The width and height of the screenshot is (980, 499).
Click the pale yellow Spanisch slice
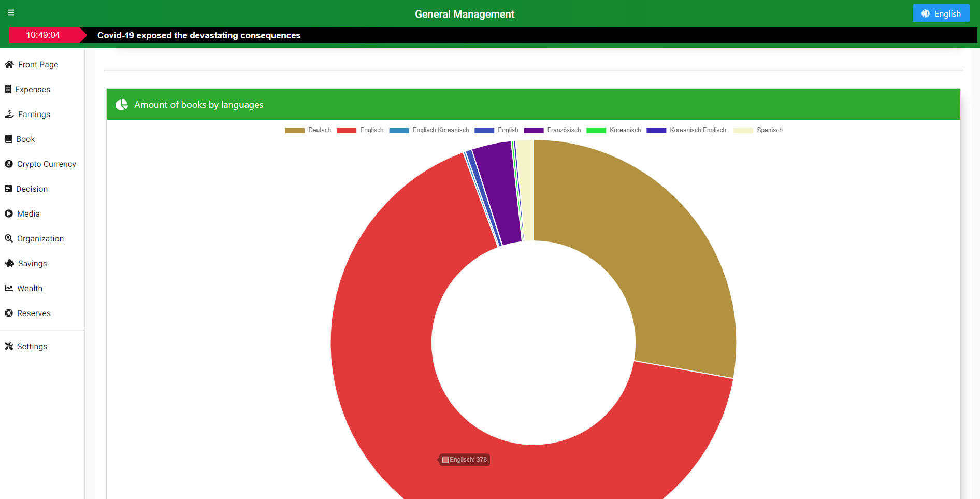(526, 189)
